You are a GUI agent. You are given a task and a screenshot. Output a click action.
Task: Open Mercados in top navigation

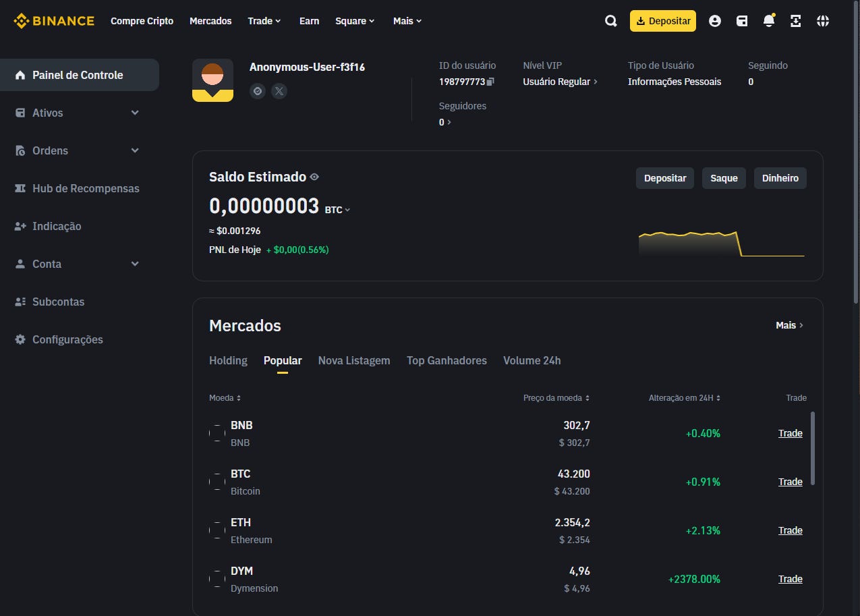pos(210,21)
